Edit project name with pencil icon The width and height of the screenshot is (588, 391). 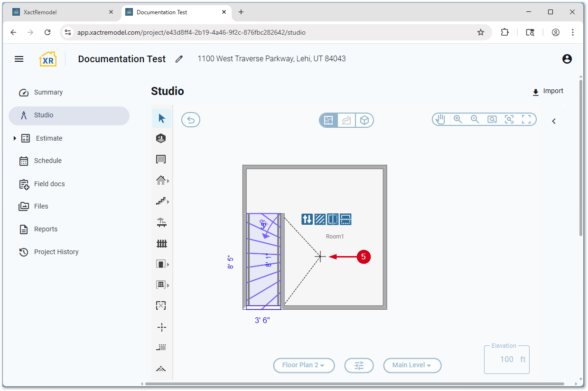point(179,59)
